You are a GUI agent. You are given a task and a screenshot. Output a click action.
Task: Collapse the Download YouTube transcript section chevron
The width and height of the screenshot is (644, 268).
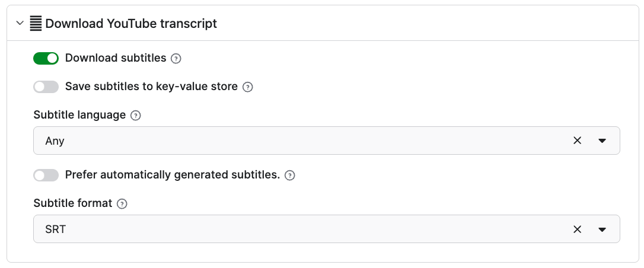pyautogui.click(x=20, y=24)
